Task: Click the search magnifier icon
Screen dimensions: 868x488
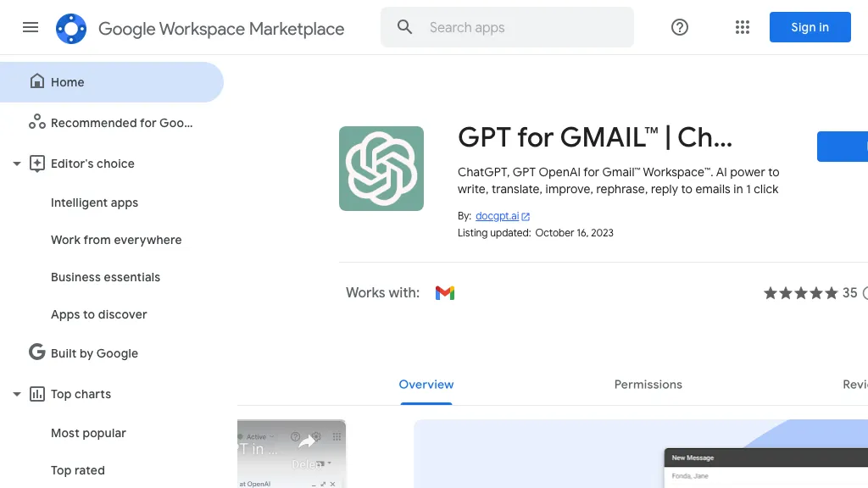Action: pyautogui.click(x=405, y=27)
